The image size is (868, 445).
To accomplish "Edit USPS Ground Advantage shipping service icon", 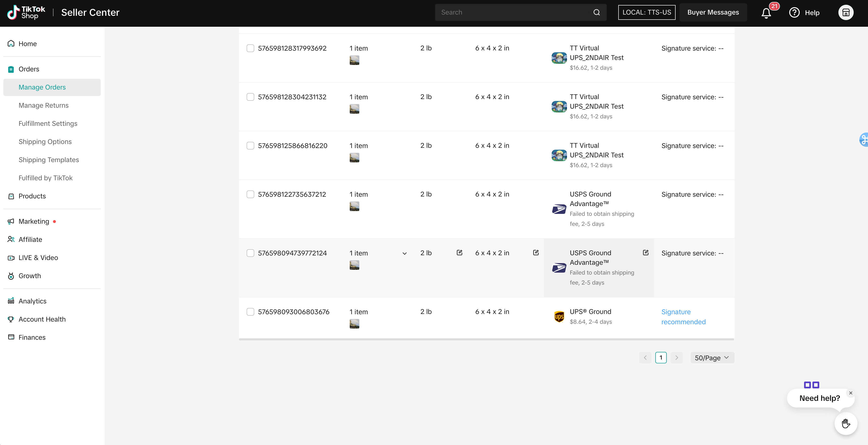I will pos(645,253).
